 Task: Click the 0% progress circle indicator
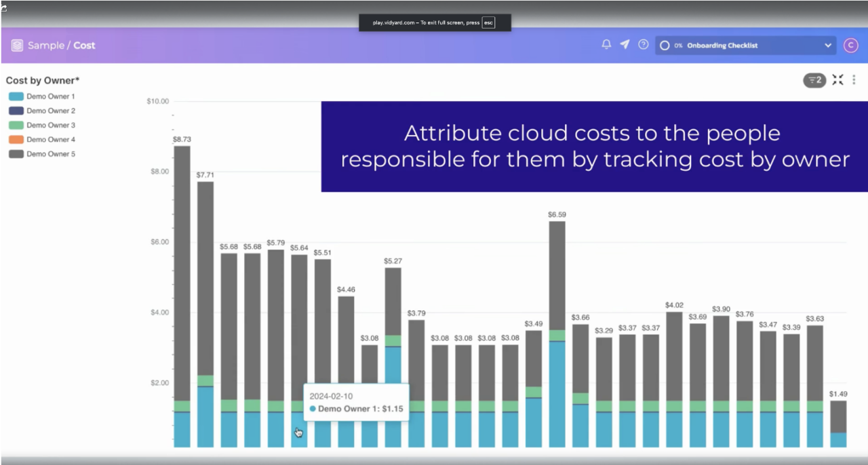[665, 45]
